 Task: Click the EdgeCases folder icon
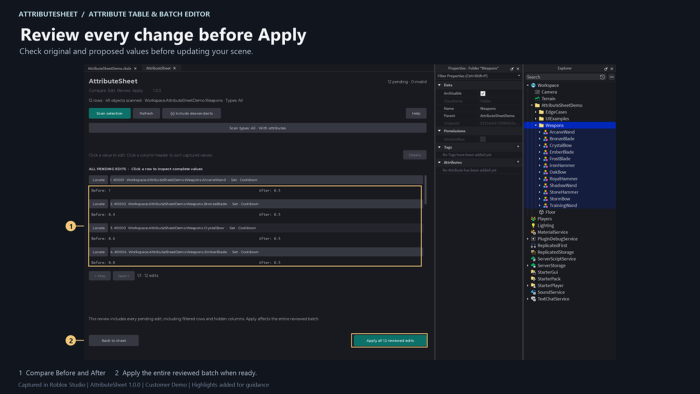(542, 112)
